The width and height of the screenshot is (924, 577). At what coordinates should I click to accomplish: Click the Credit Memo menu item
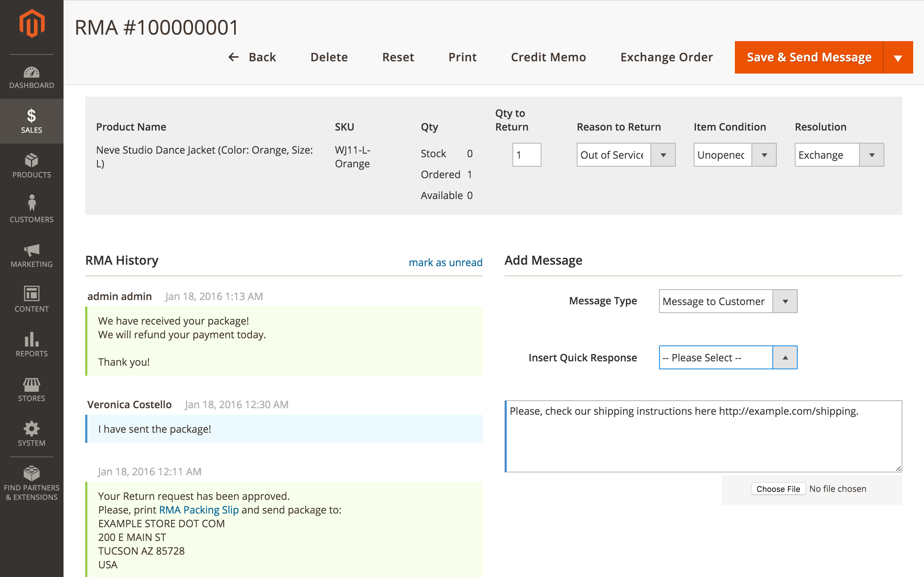pyautogui.click(x=548, y=57)
